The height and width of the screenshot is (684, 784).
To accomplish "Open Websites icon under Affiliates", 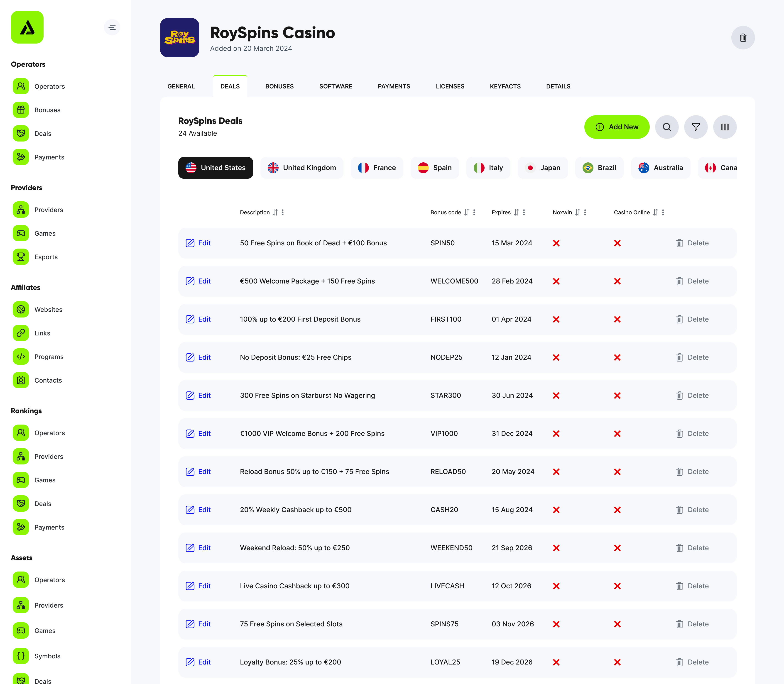I will [x=21, y=310].
